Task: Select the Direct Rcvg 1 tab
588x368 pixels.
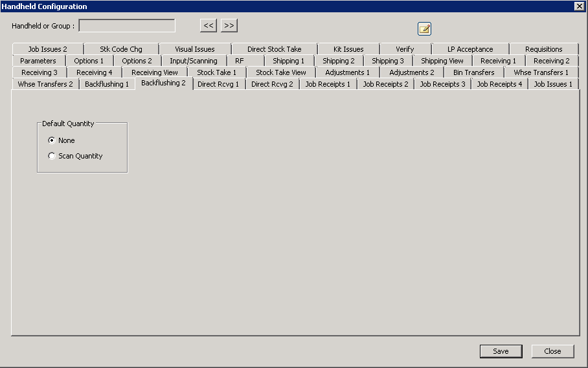Action: [x=218, y=84]
